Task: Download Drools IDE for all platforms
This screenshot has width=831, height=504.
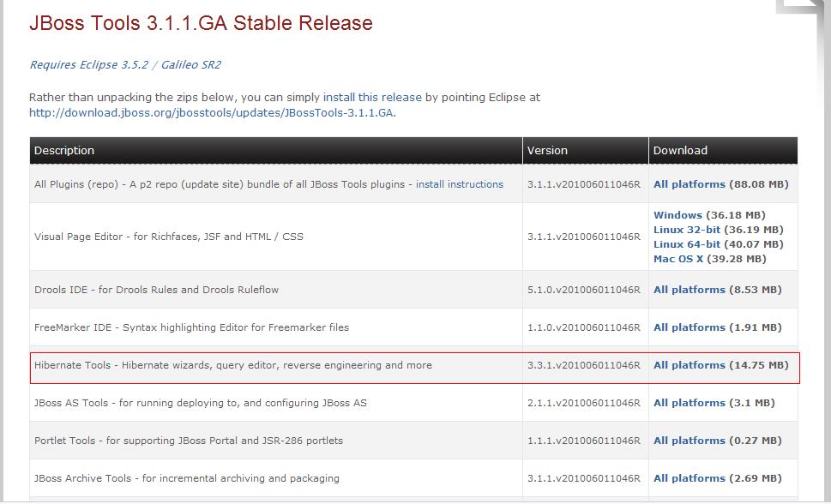Action: 689,290
